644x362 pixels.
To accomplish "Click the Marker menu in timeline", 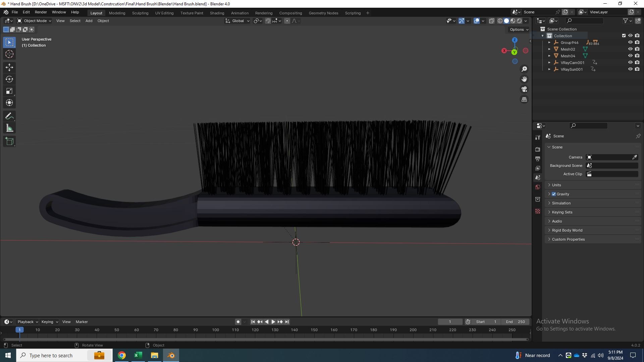I will click(82, 322).
